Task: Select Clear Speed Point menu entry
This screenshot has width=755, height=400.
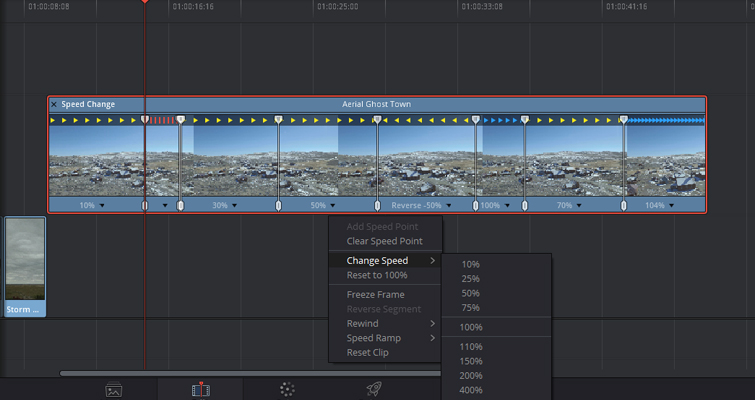Action: (384, 241)
